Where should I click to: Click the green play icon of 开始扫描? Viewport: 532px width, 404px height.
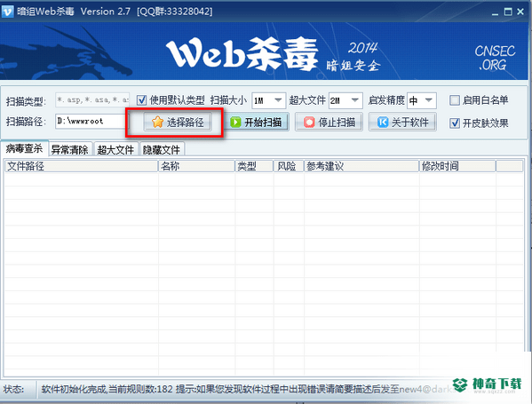pos(235,123)
